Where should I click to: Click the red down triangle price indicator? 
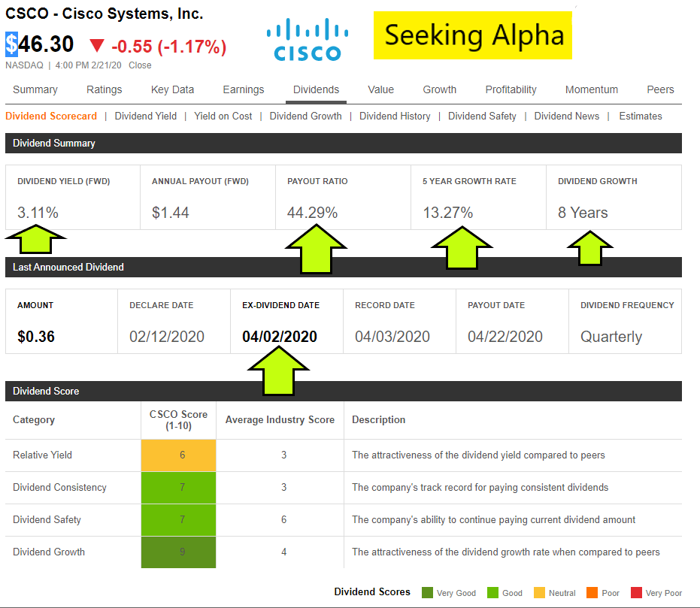click(97, 46)
